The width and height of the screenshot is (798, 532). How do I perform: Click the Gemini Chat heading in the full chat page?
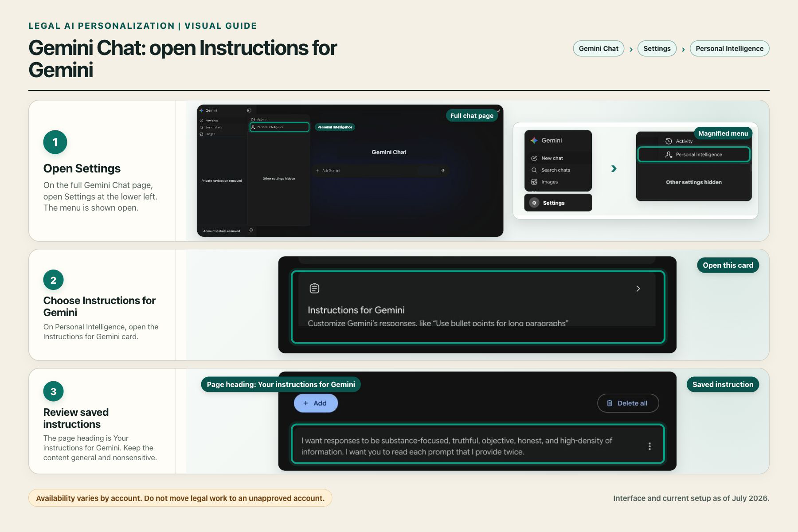pos(389,152)
